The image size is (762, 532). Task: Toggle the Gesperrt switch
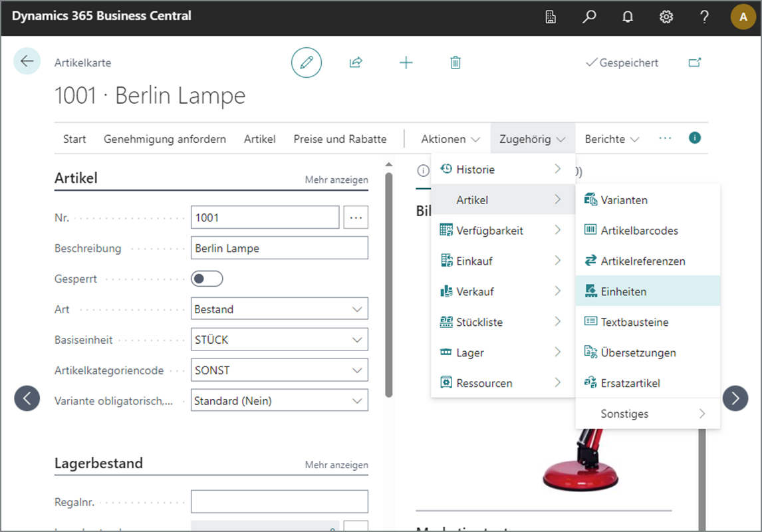(x=207, y=279)
